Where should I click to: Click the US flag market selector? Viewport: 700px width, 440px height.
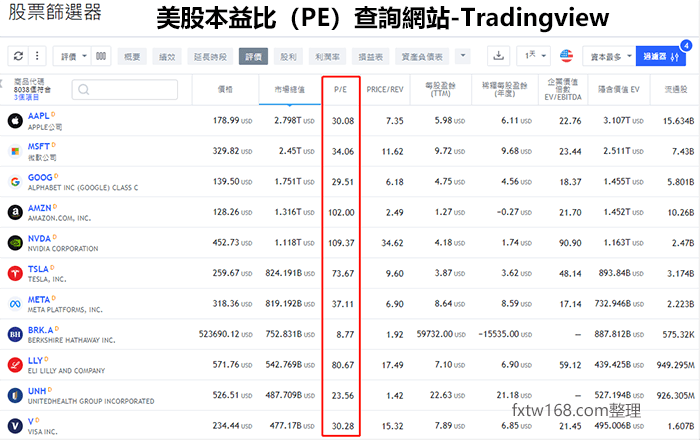[566, 56]
